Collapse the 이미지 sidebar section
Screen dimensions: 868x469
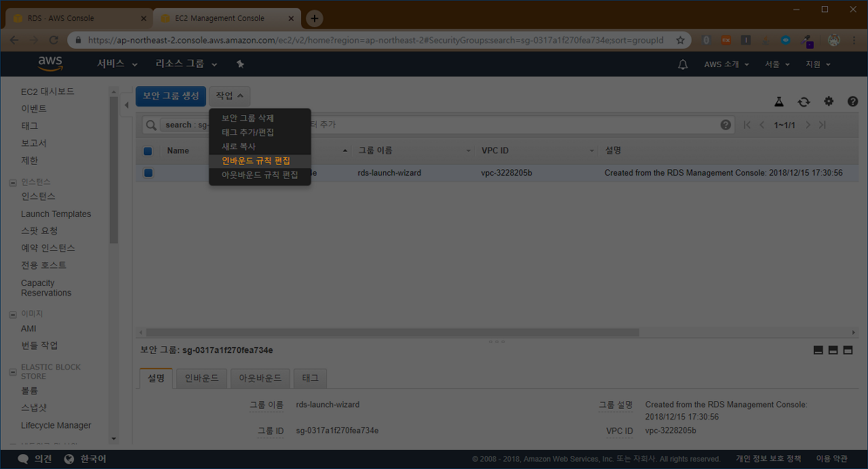(13, 314)
